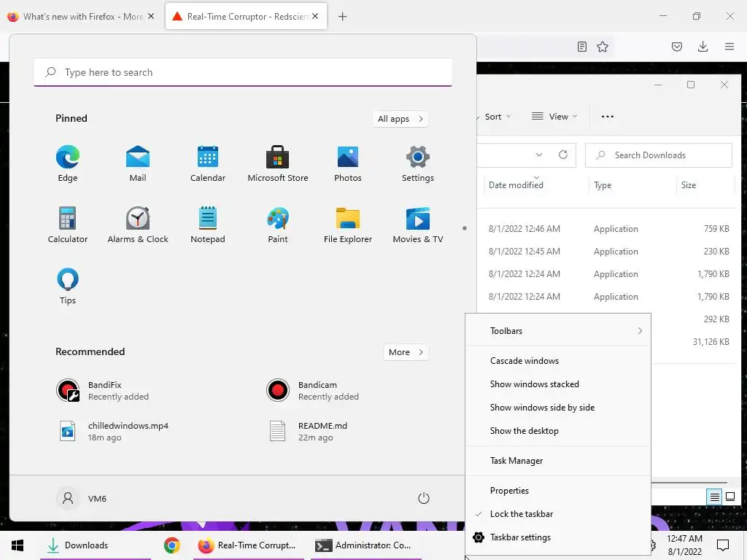
Task: Open a new Firefox tab
Action: [x=343, y=17]
